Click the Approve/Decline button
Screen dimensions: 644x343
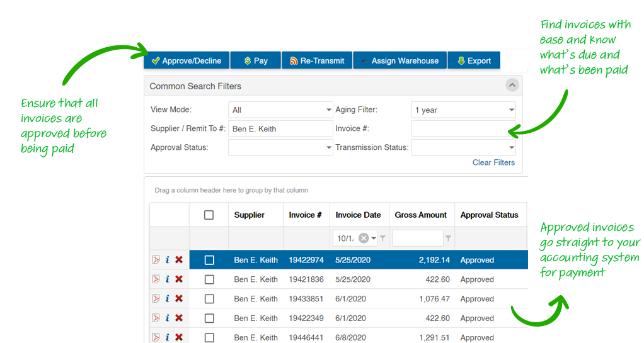tap(187, 61)
